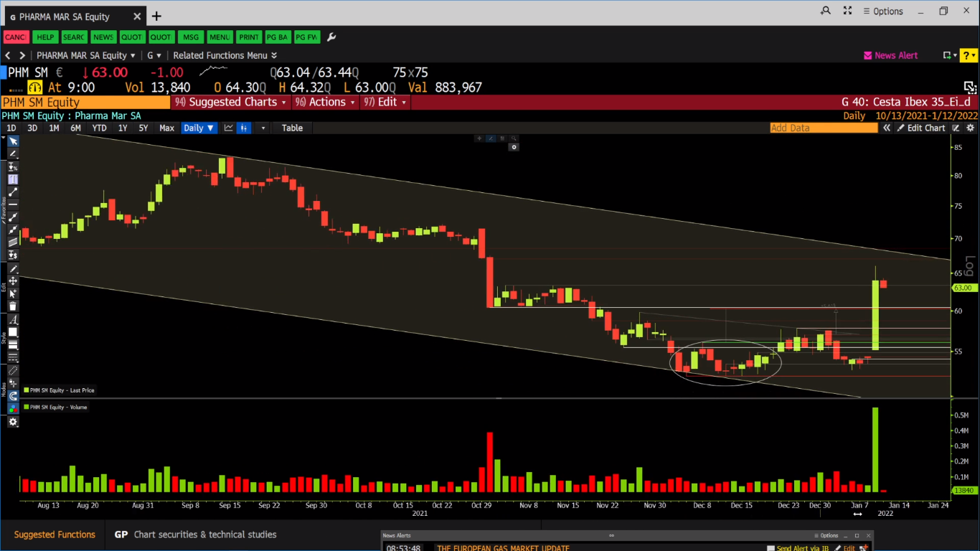980x551 pixels.
Task: Click the Last Price legend color swatch
Action: click(x=27, y=390)
